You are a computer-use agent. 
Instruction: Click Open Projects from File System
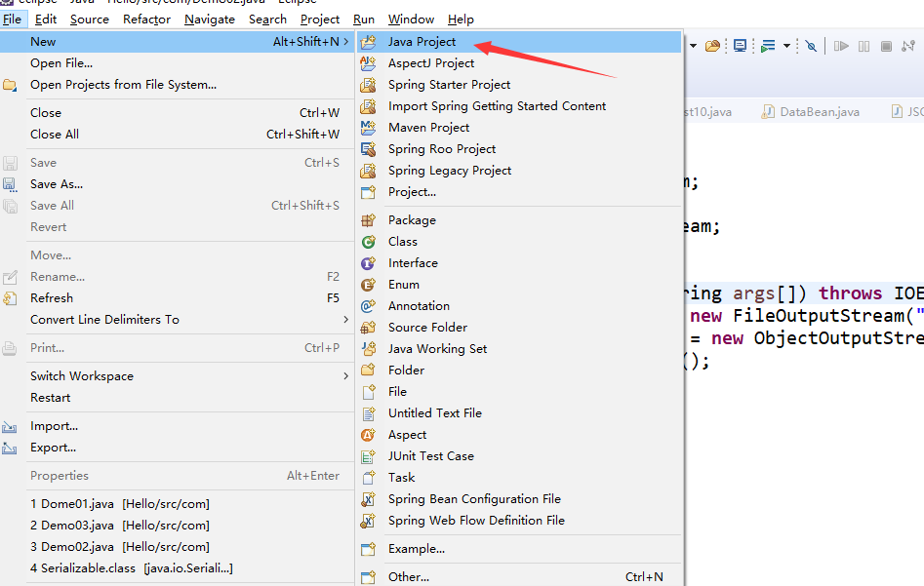coord(123,85)
